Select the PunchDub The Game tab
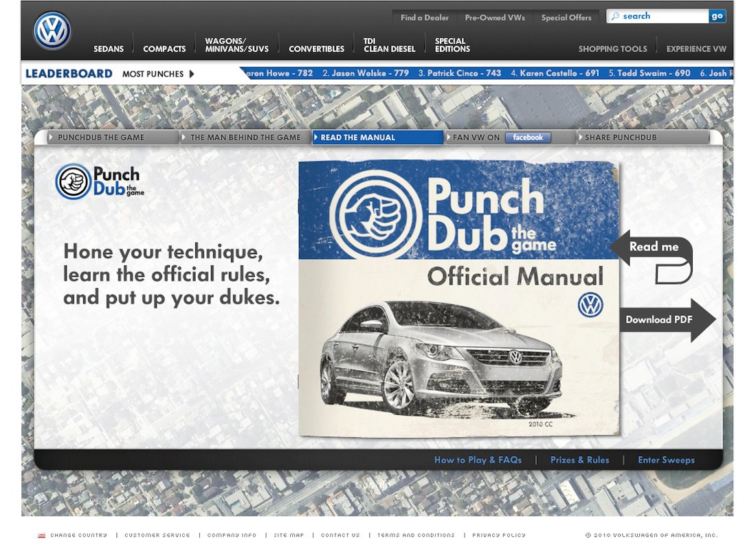 point(113,137)
